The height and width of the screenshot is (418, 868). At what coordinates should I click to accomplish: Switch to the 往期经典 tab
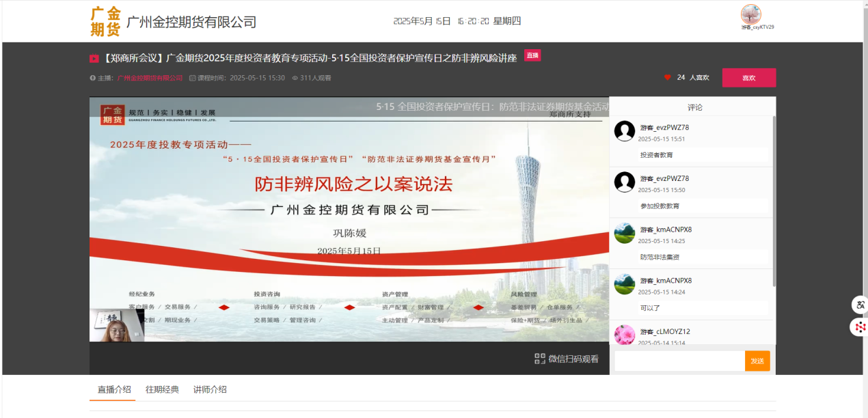(x=162, y=389)
